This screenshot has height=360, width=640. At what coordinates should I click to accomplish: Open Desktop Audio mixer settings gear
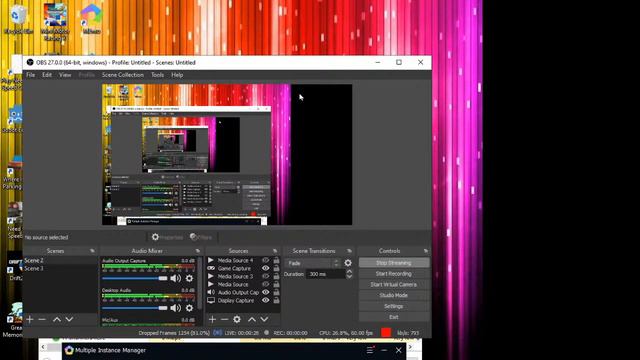point(189,308)
